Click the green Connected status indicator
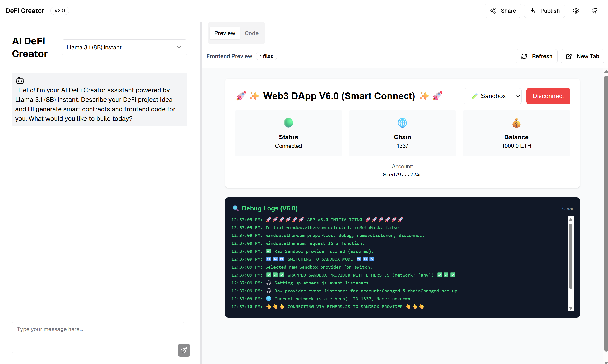Viewport: 608px width, 364px height. 288,123
